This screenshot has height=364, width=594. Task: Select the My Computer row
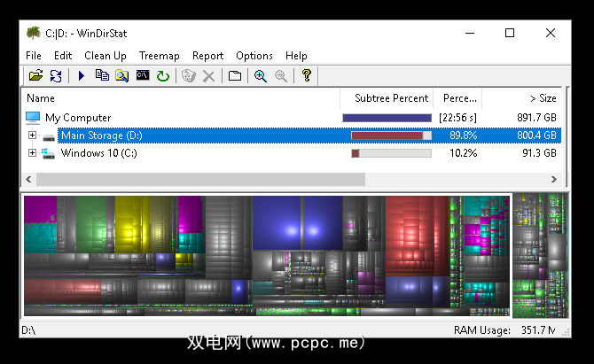[292, 118]
